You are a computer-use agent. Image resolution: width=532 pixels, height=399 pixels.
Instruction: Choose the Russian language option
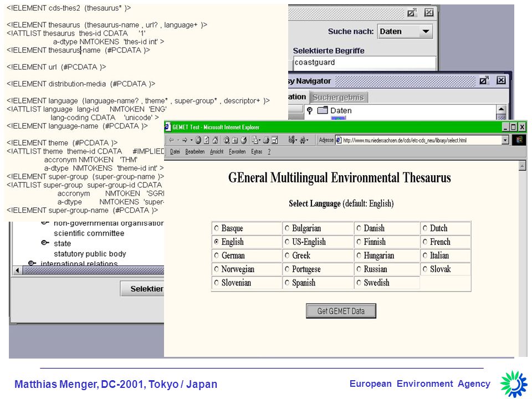click(359, 269)
